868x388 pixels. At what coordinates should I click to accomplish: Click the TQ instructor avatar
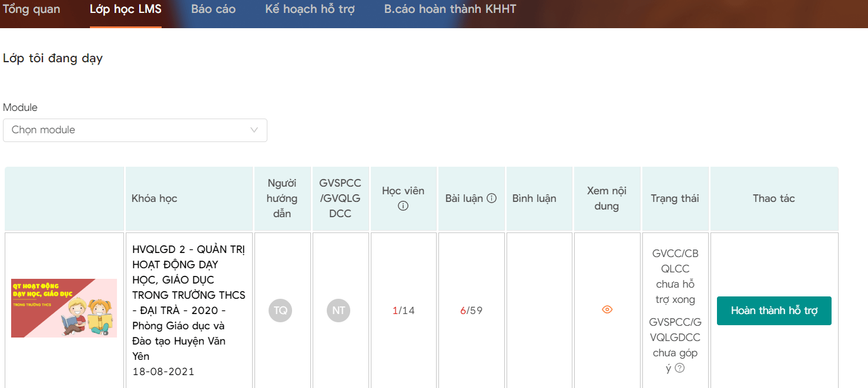pyautogui.click(x=280, y=310)
